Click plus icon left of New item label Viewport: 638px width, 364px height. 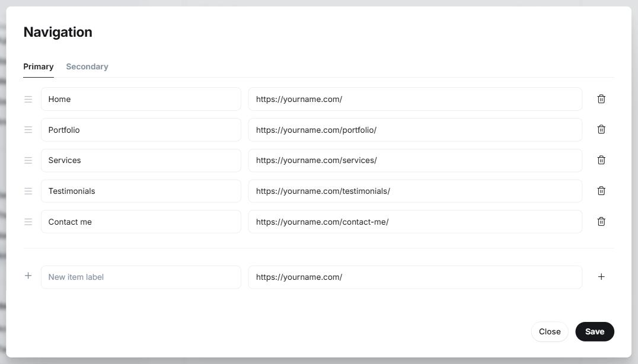click(x=28, y=276)
